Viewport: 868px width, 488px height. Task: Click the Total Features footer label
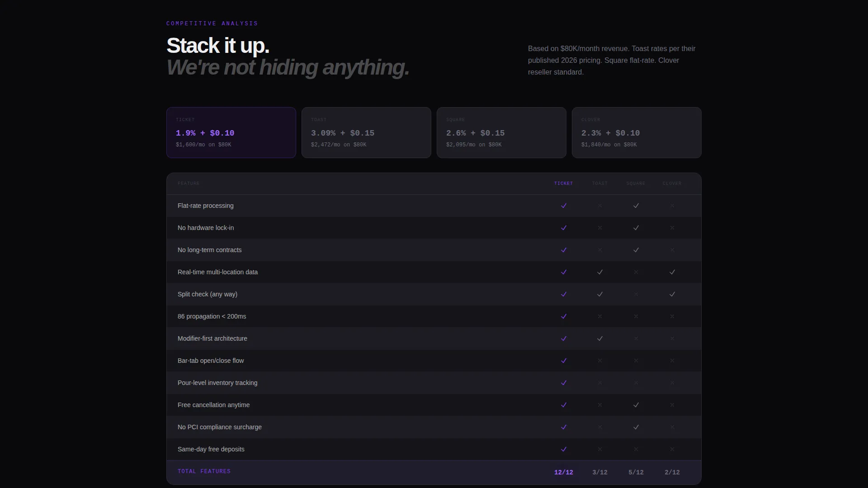204,471
